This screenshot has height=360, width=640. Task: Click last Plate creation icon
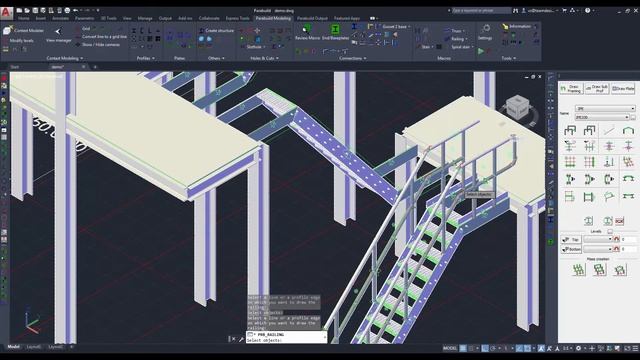620,270
